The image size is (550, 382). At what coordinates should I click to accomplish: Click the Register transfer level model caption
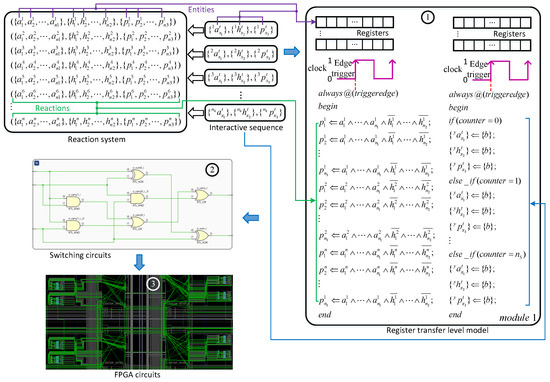click(437, 330)
